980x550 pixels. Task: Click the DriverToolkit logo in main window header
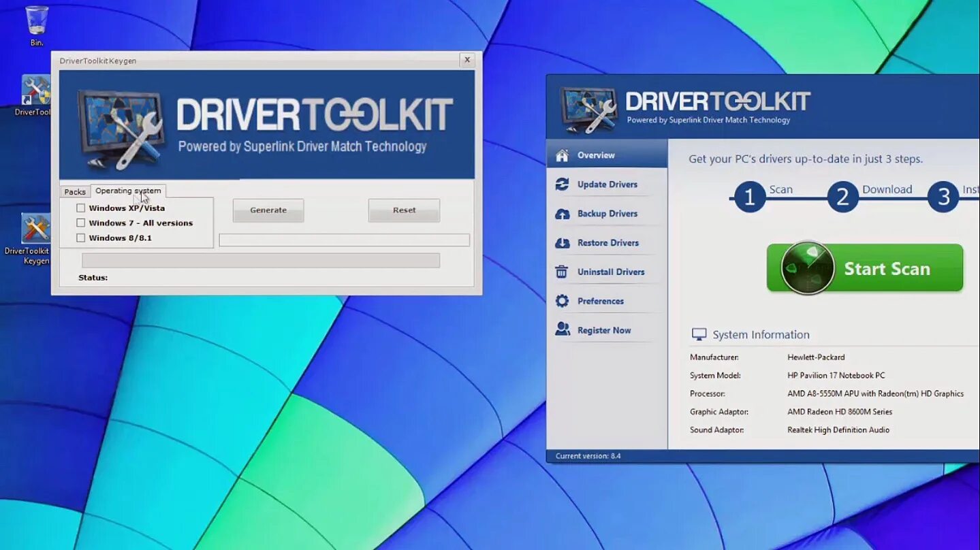point(588,110)
